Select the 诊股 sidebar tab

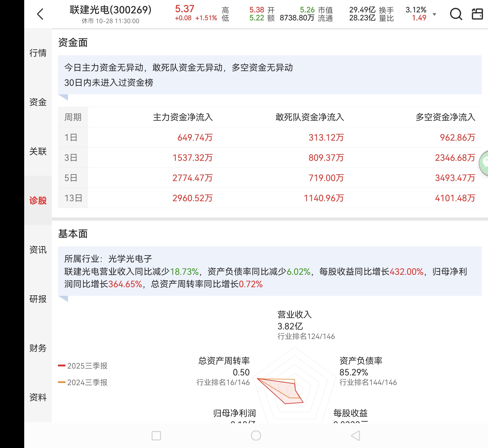click(38, 200)
